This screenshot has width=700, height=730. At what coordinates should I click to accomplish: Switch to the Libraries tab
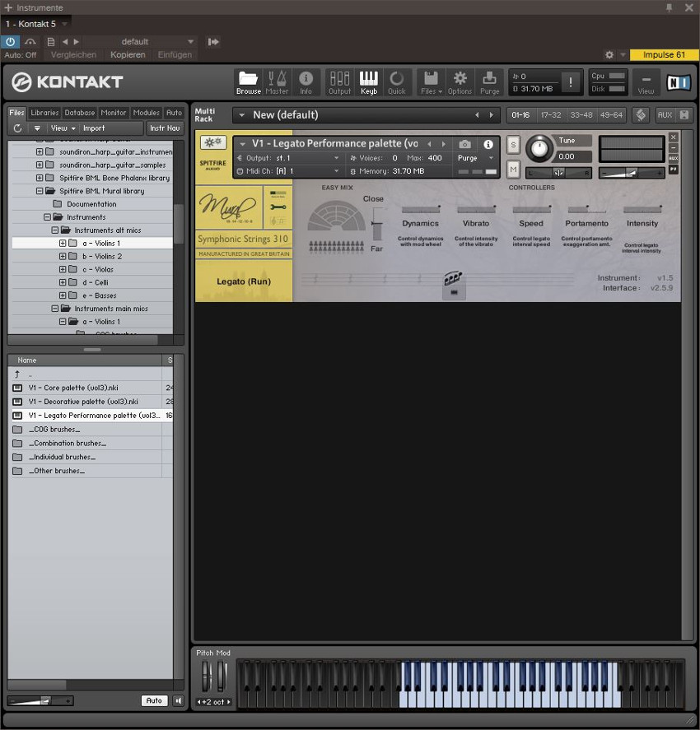(x=44, y=113)
